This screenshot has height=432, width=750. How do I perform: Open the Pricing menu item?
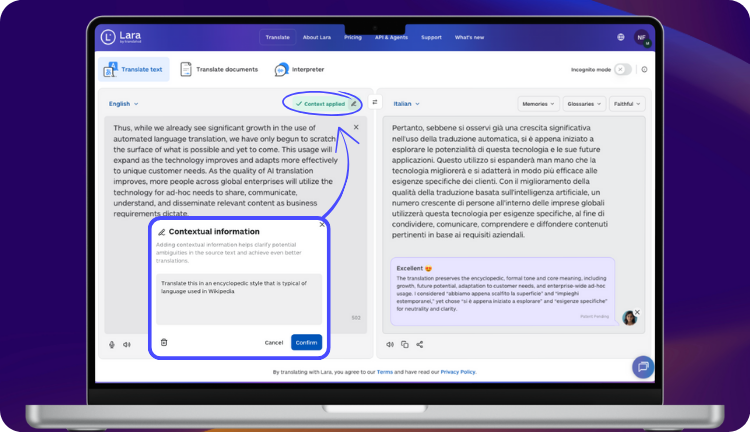pyautogui.click(x=352, y=37)
